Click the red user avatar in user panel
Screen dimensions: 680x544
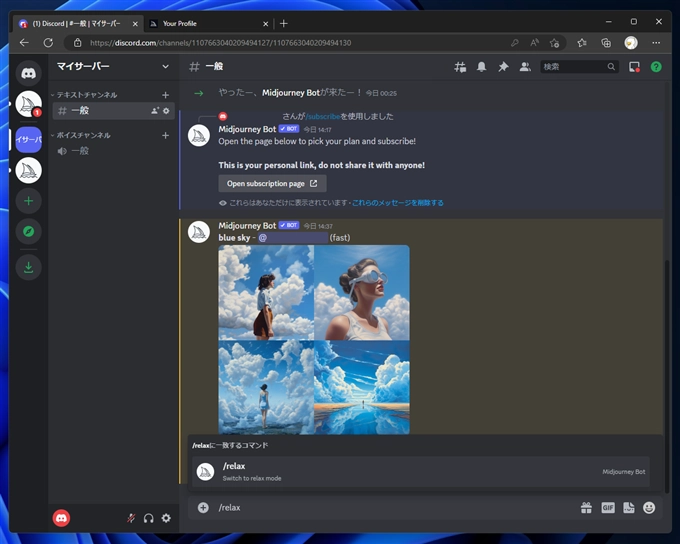tap(61, 518)
